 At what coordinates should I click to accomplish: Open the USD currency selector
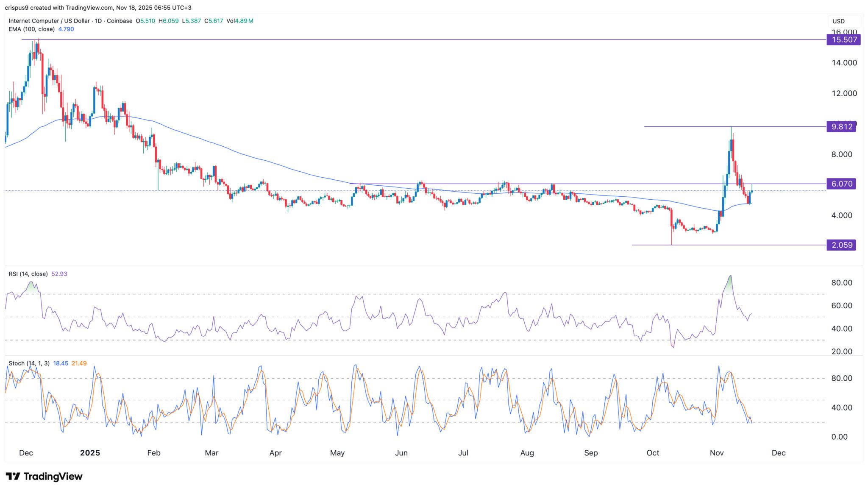coord(843,21)
